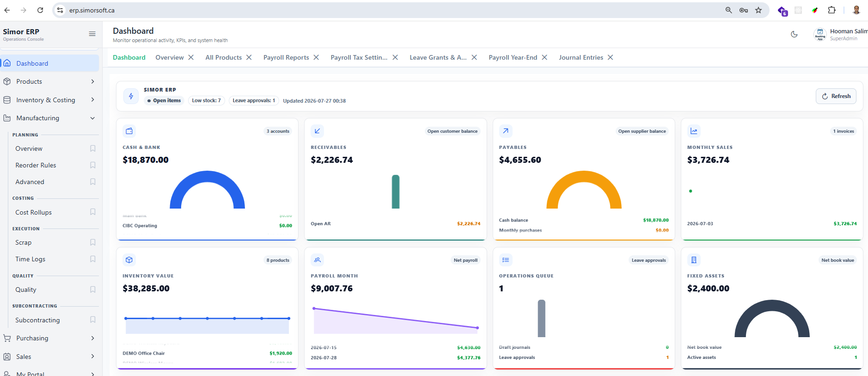Click the Sales sidebar icon
This screenshot has height=376, width=868.
coord(7,357)
